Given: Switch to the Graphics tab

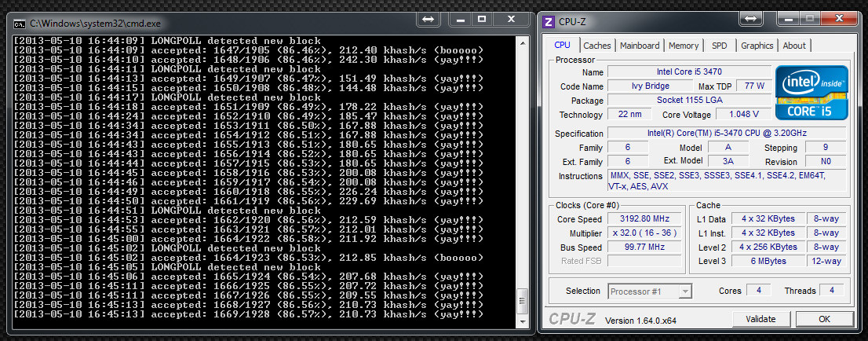Looking at the screenshot, I should click(x=757, y=46).
